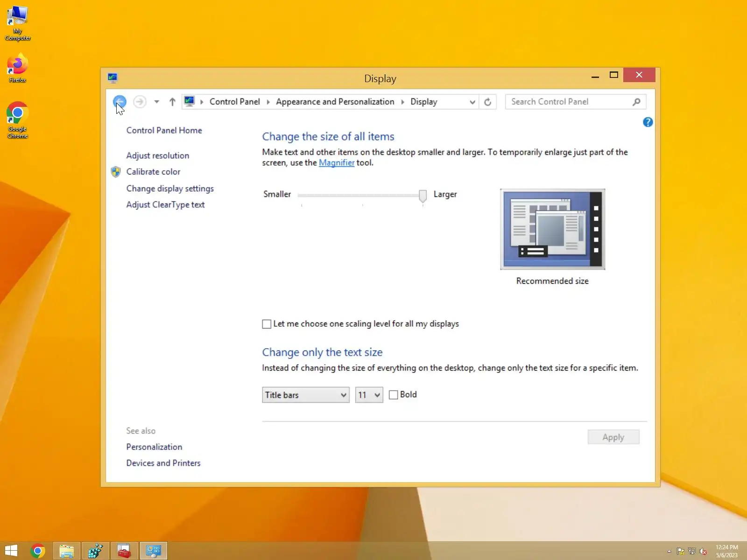Close the Display window
Image resolution: width=747 pixels, height=560 pixels.
click(x=639, y=75)
